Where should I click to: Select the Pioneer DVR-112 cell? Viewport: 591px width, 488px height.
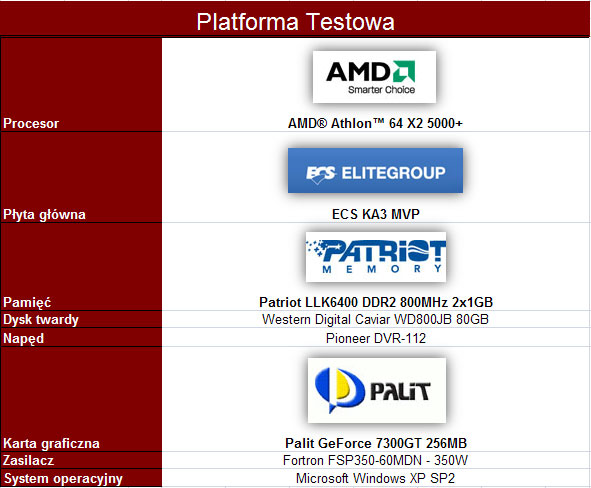point(376,338)
